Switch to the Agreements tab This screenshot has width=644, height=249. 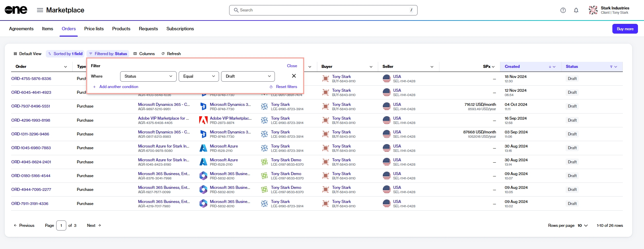pyautogui.click(x=21, y=29)
